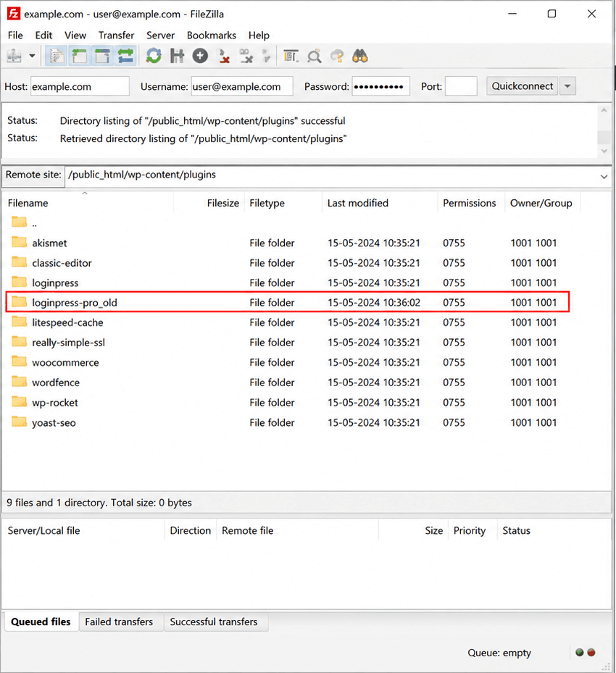Toggle directory comparison with magnifier icon
The width and height of the screenshot is (616, 673).
tap(315, 56)
